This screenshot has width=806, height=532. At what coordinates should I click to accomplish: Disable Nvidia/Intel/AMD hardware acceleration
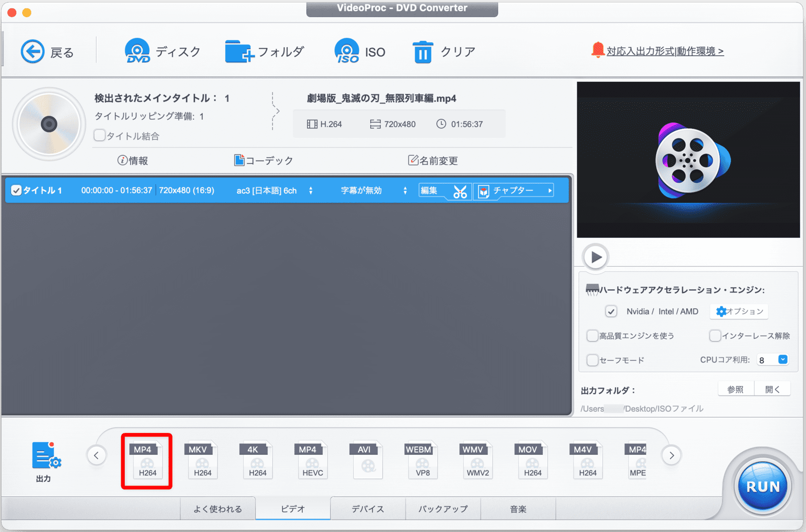[x=611, y=311]
